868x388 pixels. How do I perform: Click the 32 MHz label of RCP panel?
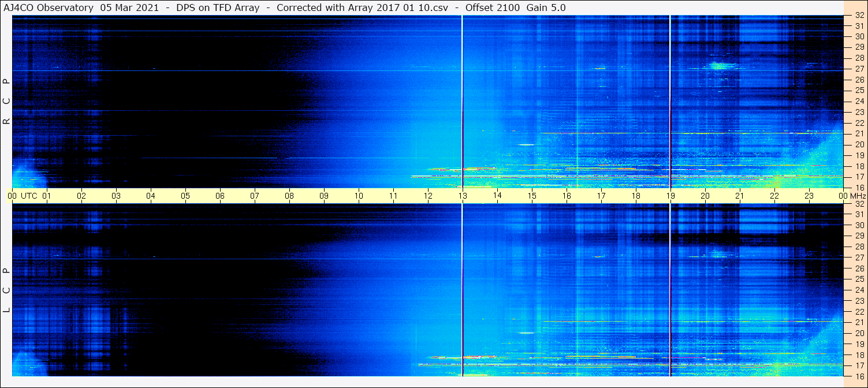[859, 16]
